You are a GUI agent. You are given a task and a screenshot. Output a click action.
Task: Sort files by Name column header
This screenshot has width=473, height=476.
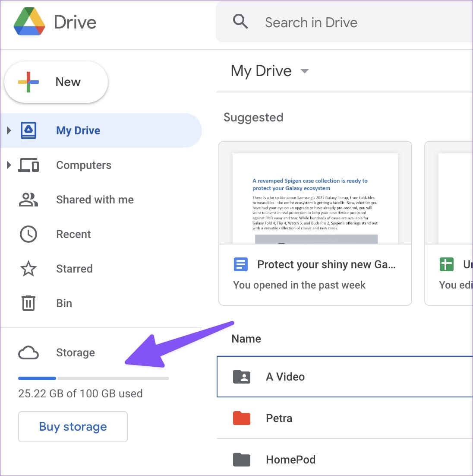pos(246,339)
